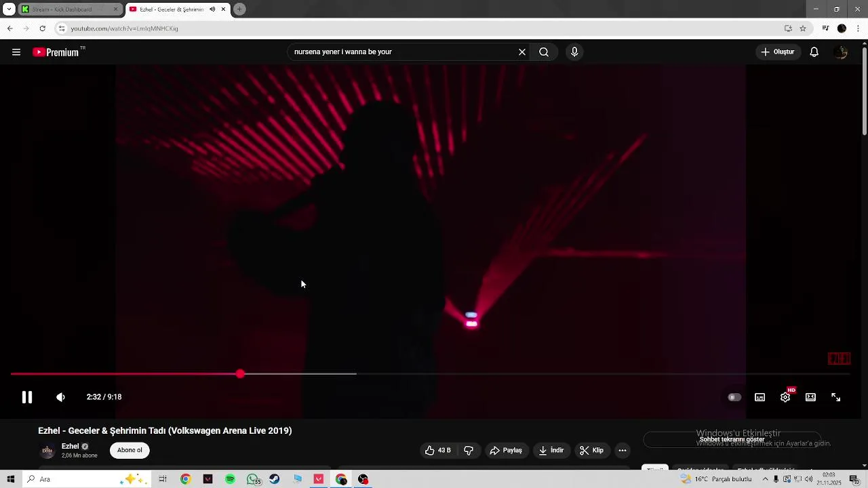Open Task View on taskbar
The height and width of the screenshot is (488, 868).
[163, 479]
